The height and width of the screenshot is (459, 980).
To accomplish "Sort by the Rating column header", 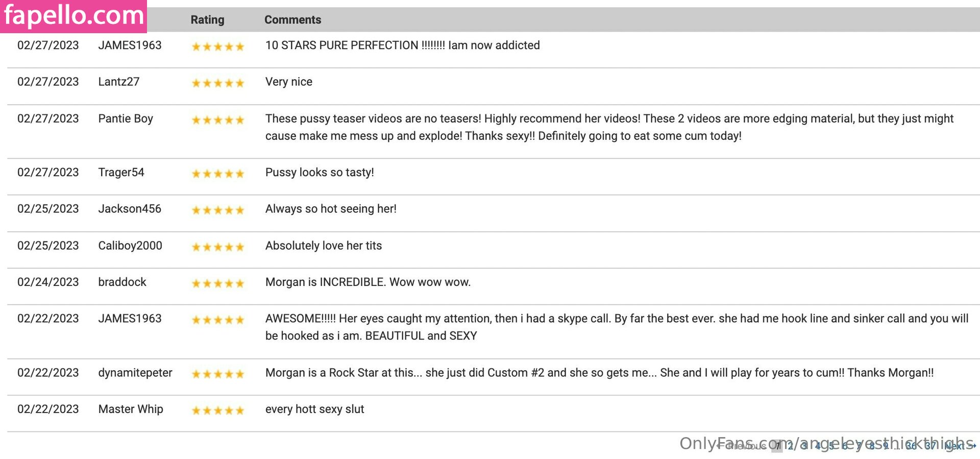I will coord(207,20).
